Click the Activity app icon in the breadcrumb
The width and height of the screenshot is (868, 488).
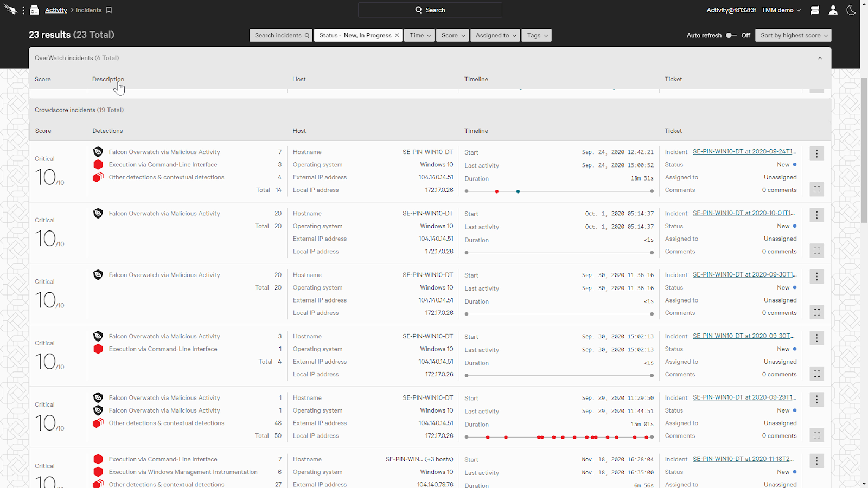click(34, 10)
